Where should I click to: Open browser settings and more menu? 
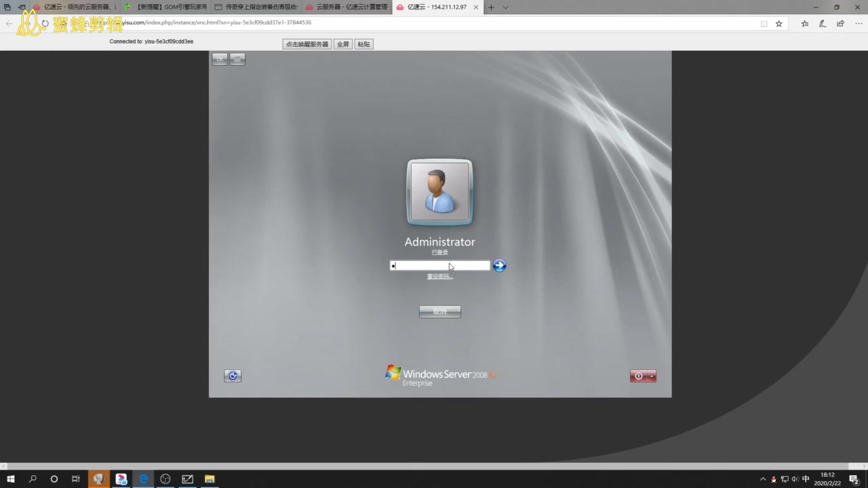click(858, 24)
